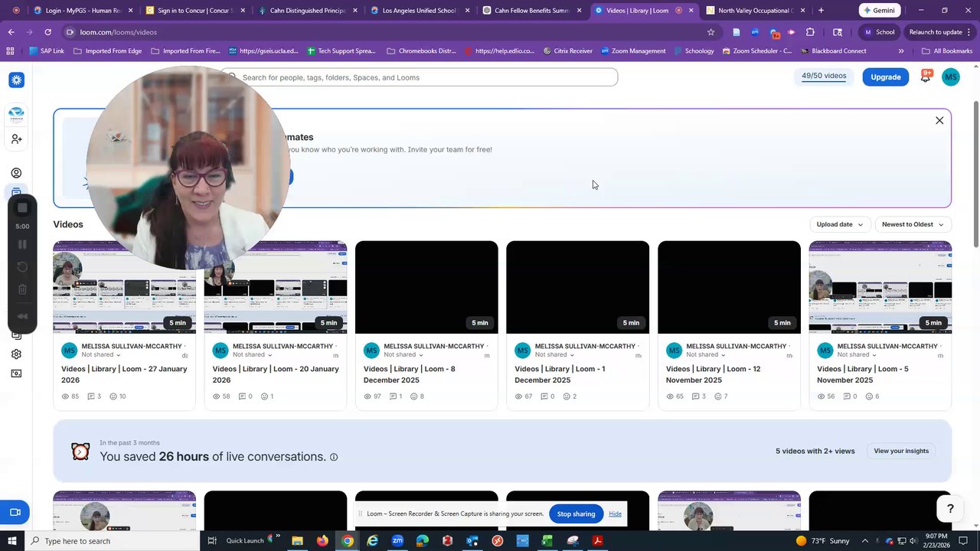Open School profile chip in Chrome
The image size is (980, 551).
point(879,32)
